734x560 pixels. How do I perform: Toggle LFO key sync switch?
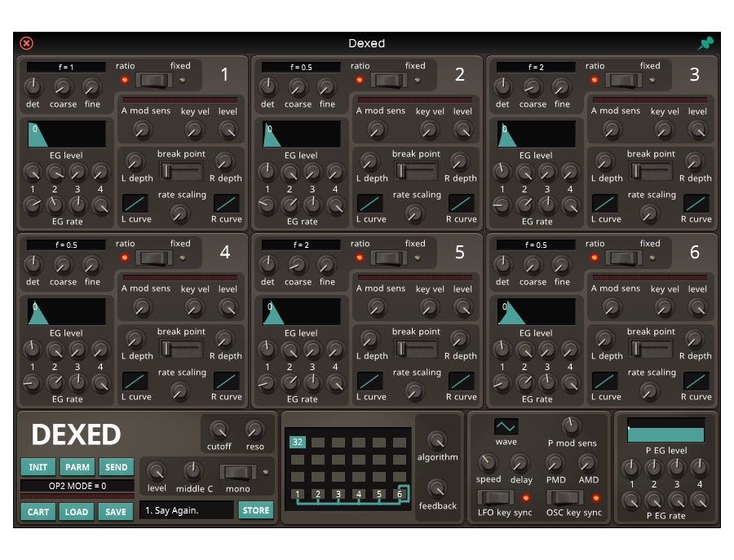pos(496,498)
